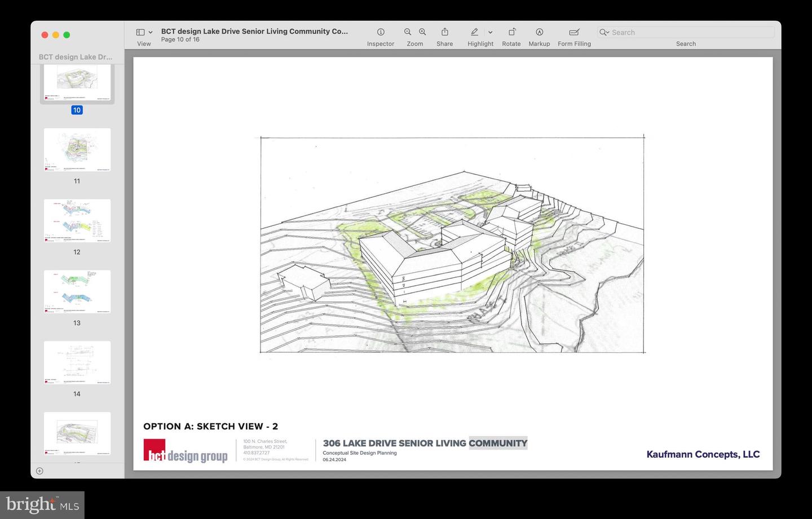Expand the View options chevron
Image resolution: width=812 pixels, height=519 pixels.
[151, 33]
